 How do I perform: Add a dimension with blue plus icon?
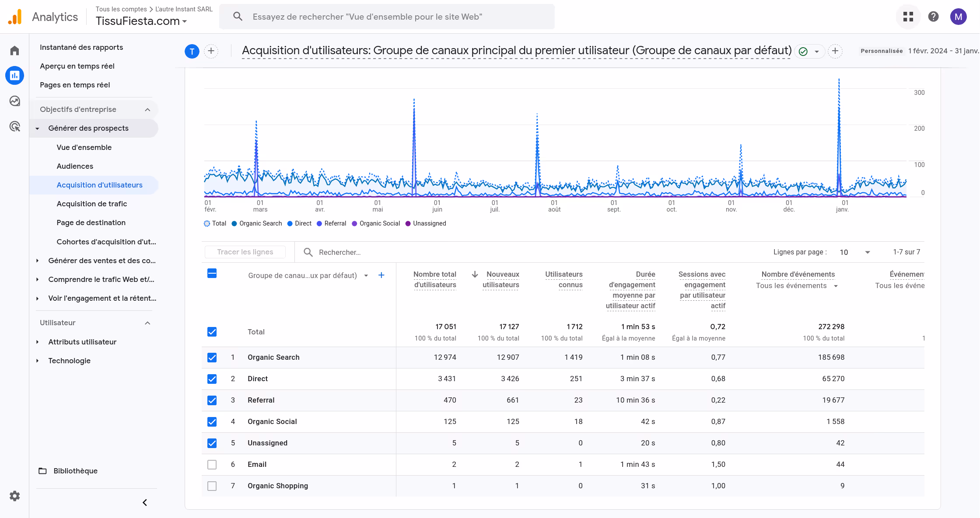(381, 275)
